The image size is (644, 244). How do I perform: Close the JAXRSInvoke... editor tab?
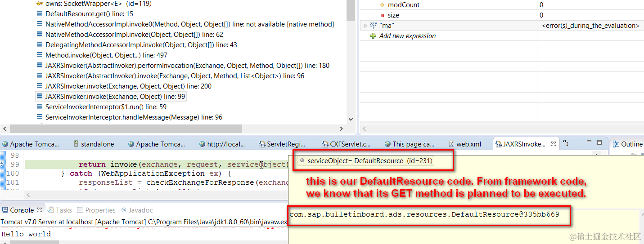(554, 144)
